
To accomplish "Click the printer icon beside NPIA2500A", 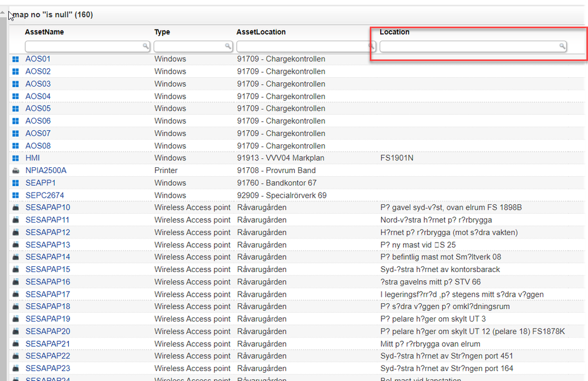I will 15,170.
